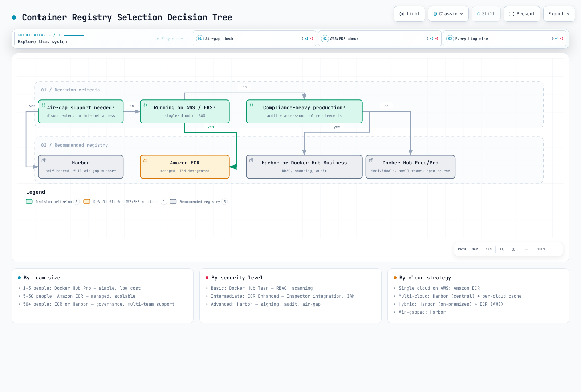Zoom out with the minus icon
The width and height of the screenshot is (581, 392).
[527, 249]
